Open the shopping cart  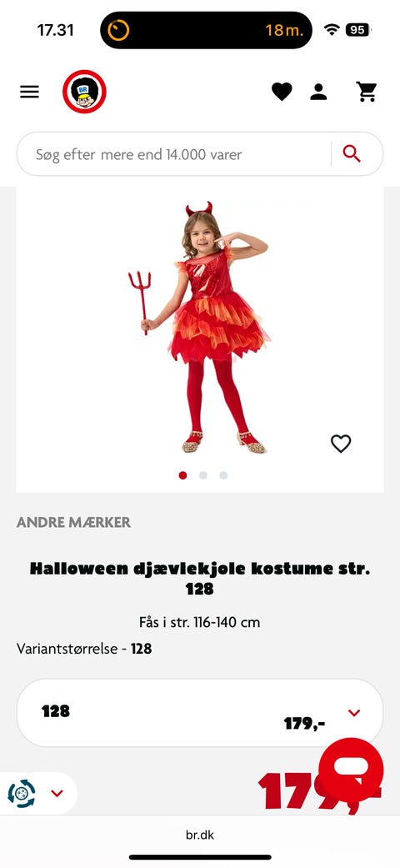tap(367, 92)
